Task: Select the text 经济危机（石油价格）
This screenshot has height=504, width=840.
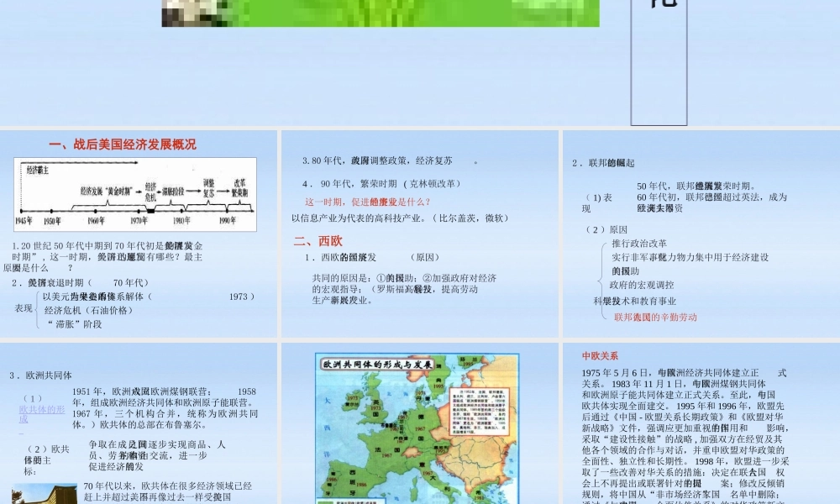Action: click(x=88, y=310)
